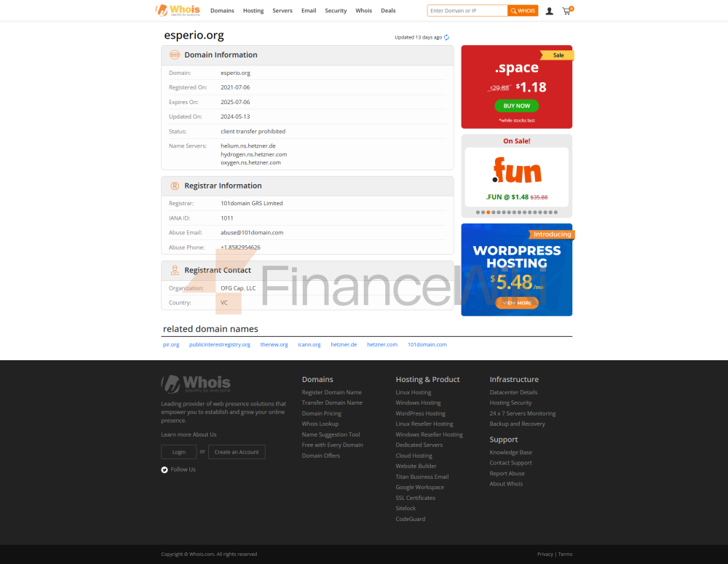Open Free with Every Domain link
Viewport: 728px width, 564px height.
click(333, 445)
